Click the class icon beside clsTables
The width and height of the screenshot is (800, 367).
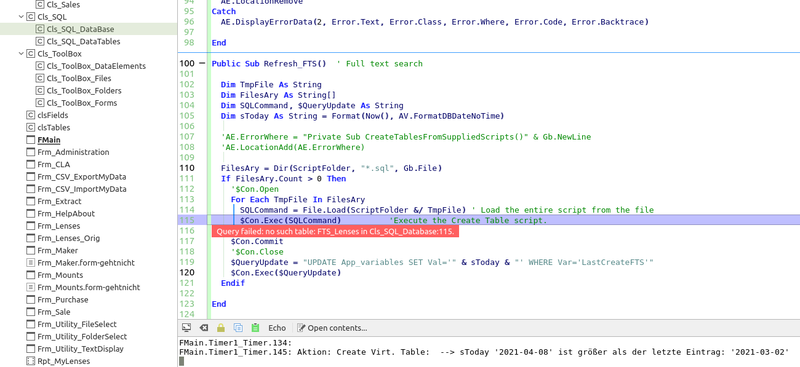coord(30,128)
